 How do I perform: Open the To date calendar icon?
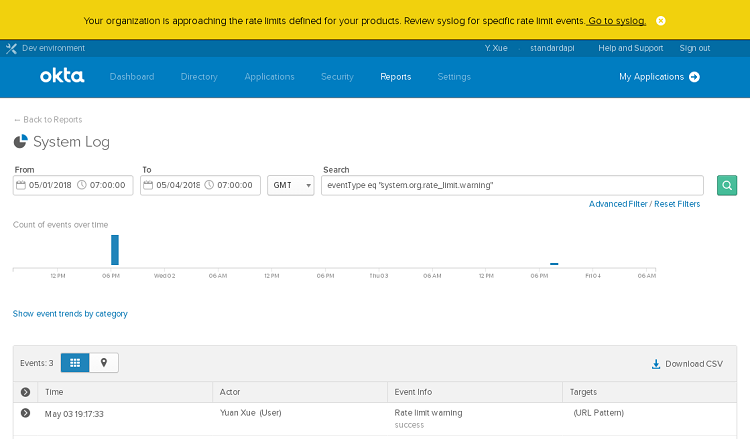coord(148,185)
